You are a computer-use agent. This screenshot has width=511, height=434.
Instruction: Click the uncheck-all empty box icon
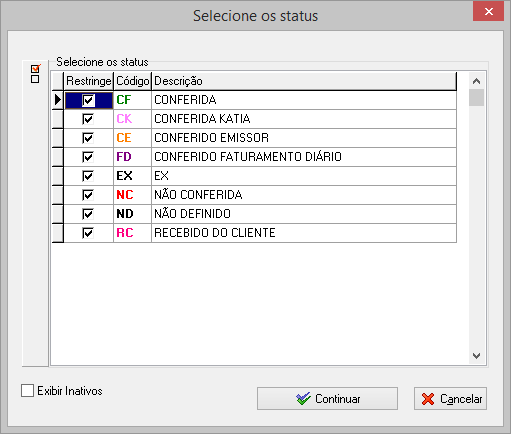pyautogui.click(x=35, y=79)
